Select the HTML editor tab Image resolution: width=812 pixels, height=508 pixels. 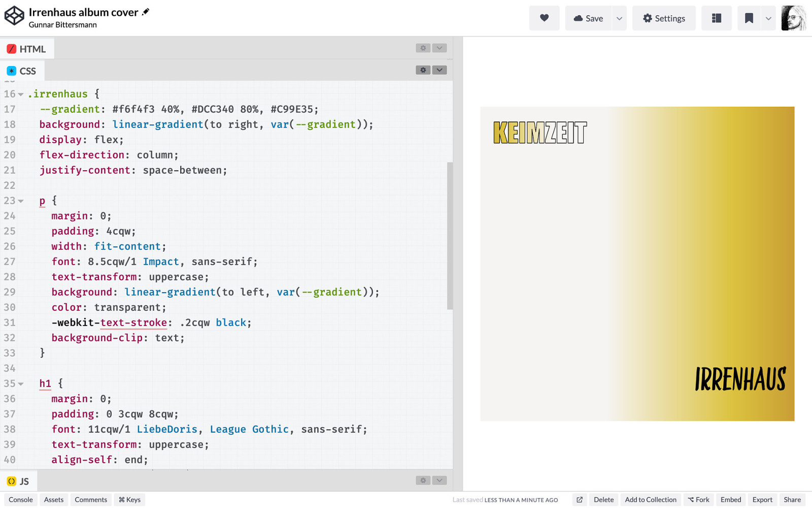click(27, 49)
